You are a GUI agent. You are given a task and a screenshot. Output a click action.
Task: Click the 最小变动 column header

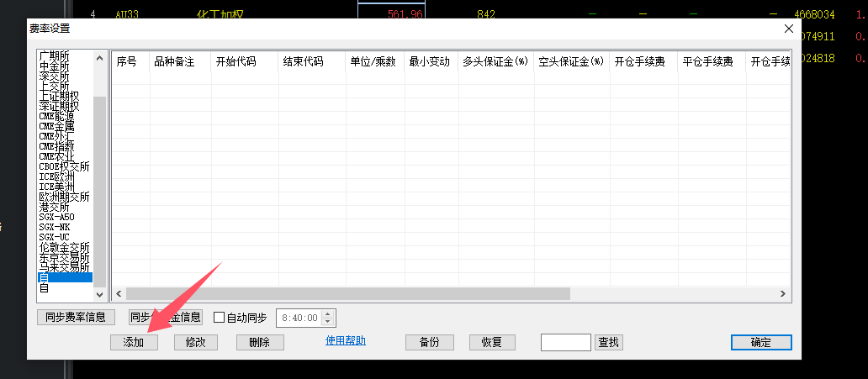(x=431, y=62)
